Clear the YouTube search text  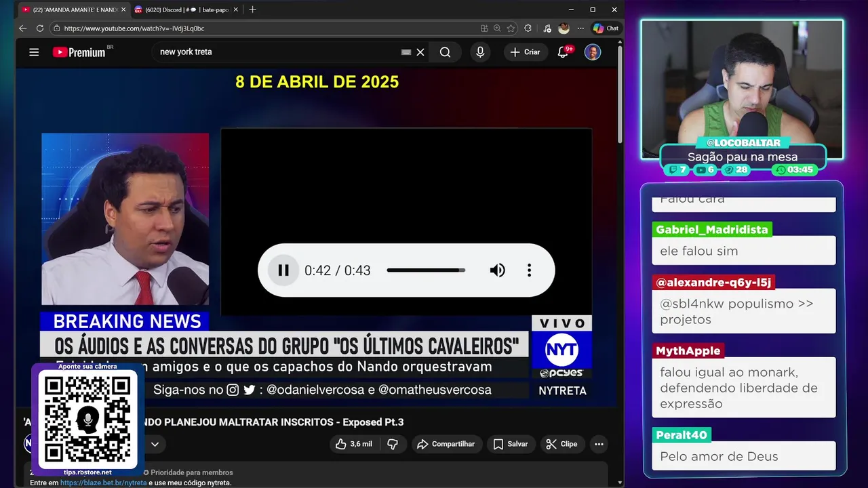tap(420, 52)
